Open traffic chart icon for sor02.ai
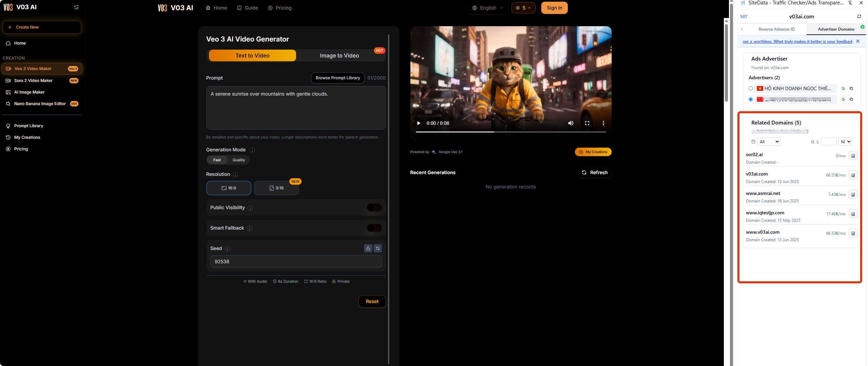This screenshot has width=868, height=366. coord(853,156)
